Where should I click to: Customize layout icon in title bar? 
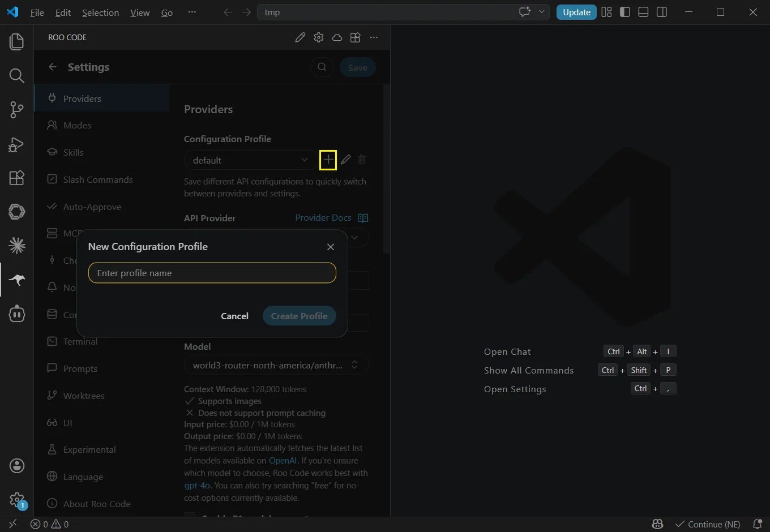pos(606,12)
